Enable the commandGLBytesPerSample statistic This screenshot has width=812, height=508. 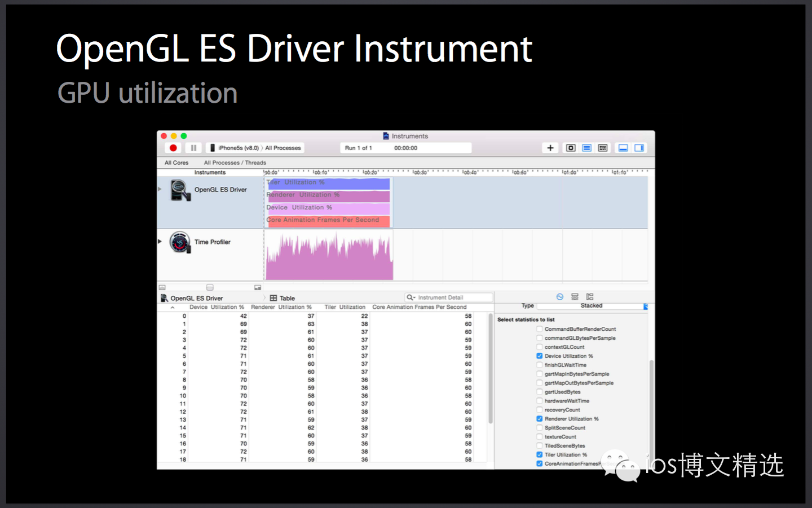[540, 338]
